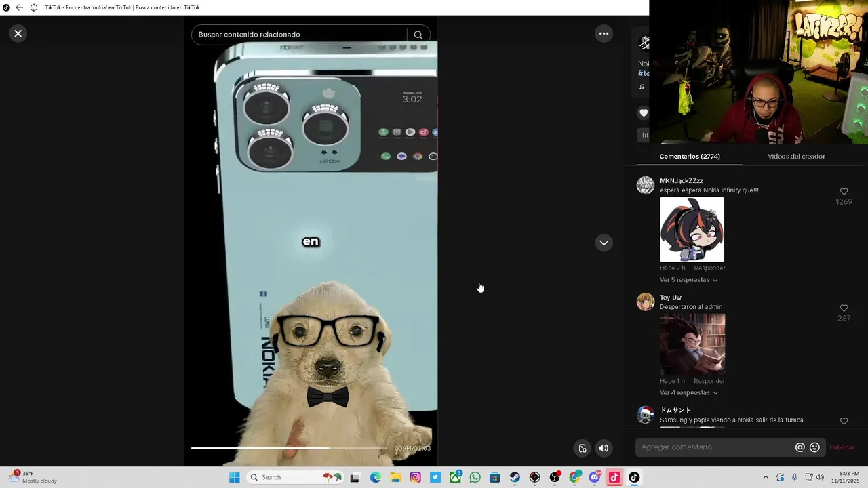The width and height of the screenshot is (868, 488).
Task: Select the black TikTok taskbar icon
Action: (x=634, y=478)
